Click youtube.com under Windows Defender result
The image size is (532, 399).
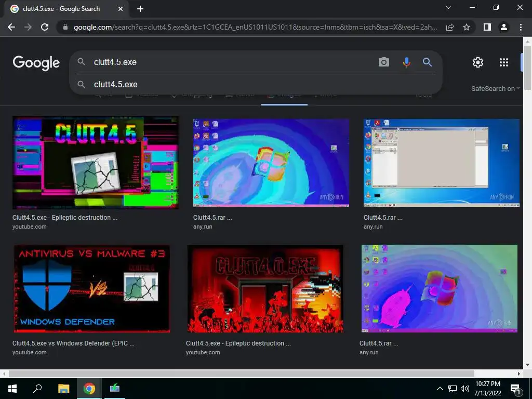[x=30, y=352]
